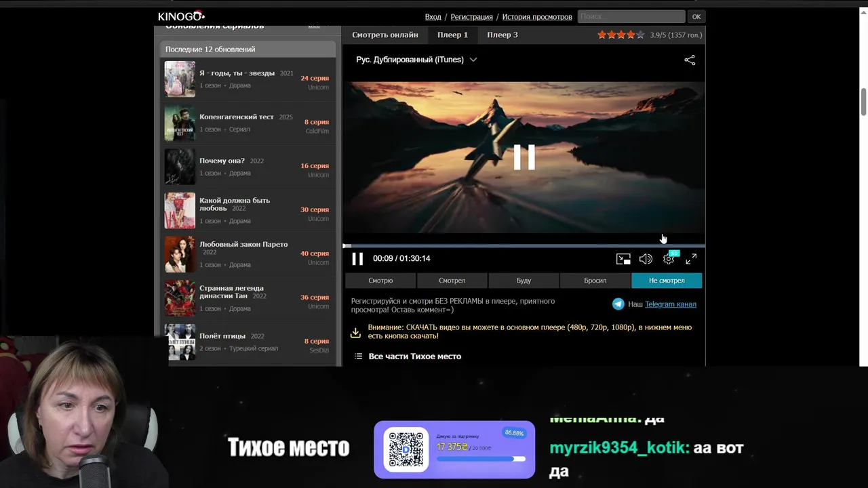Click 40 серия episode label

click(x=315, y=253)
